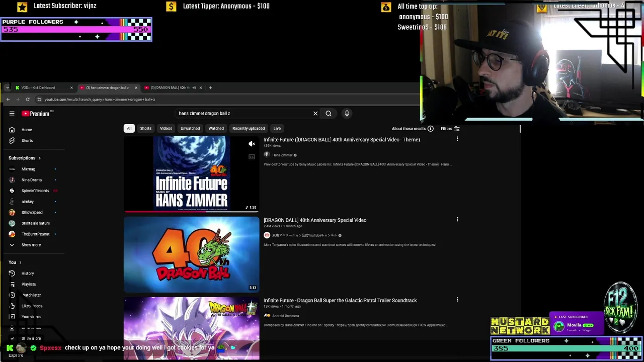Viewport: 644px width, 362px height.
Task: Click the YouTube Premium logo
Action: 37,114
